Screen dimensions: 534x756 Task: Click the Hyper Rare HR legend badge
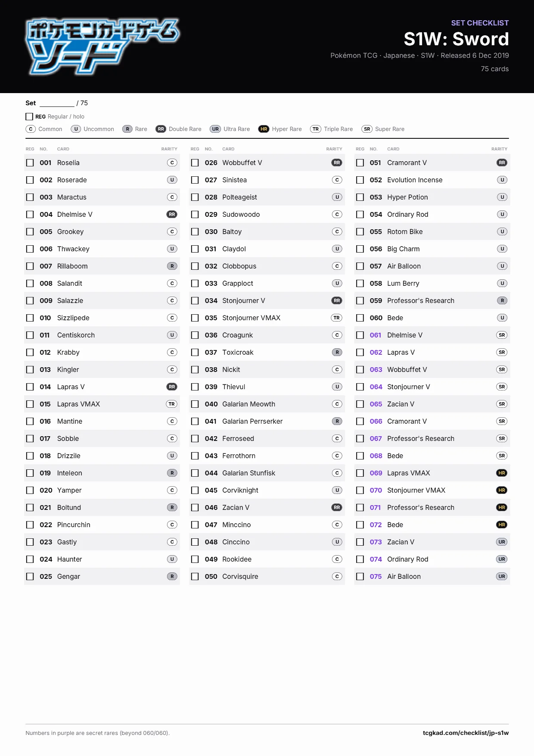264,129
